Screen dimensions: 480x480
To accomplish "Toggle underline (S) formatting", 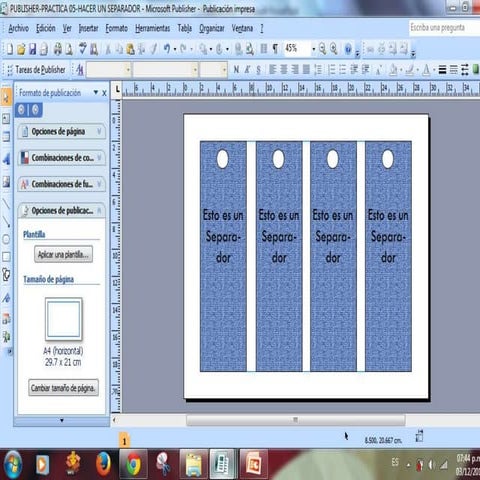I will [258, 70].
